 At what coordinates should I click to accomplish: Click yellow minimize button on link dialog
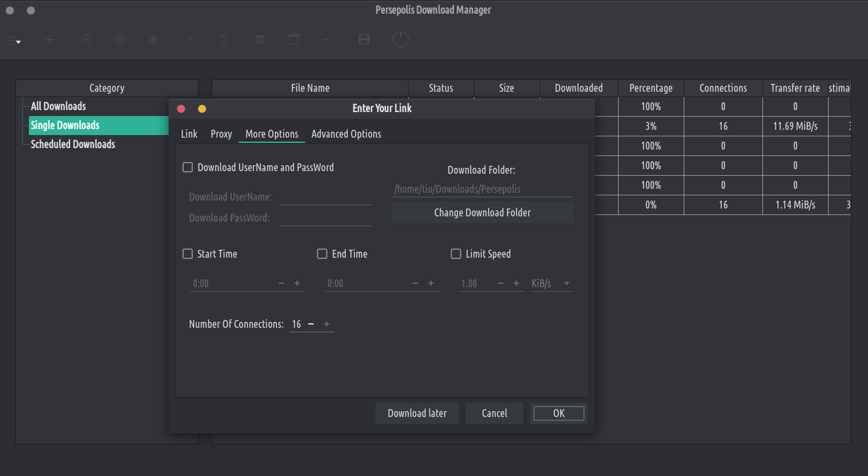(x=202, y=109)
